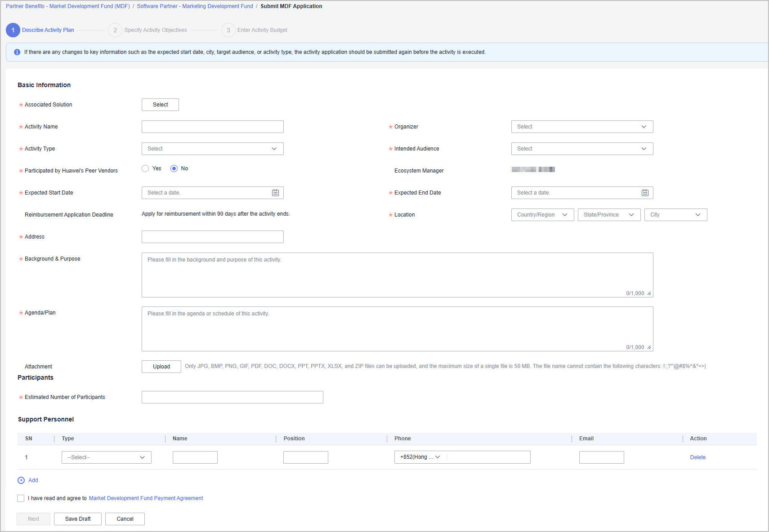Open Software Partner Marketing Development Fund breadcrumb
Screen dimensions: 769x532
[195, 6]
